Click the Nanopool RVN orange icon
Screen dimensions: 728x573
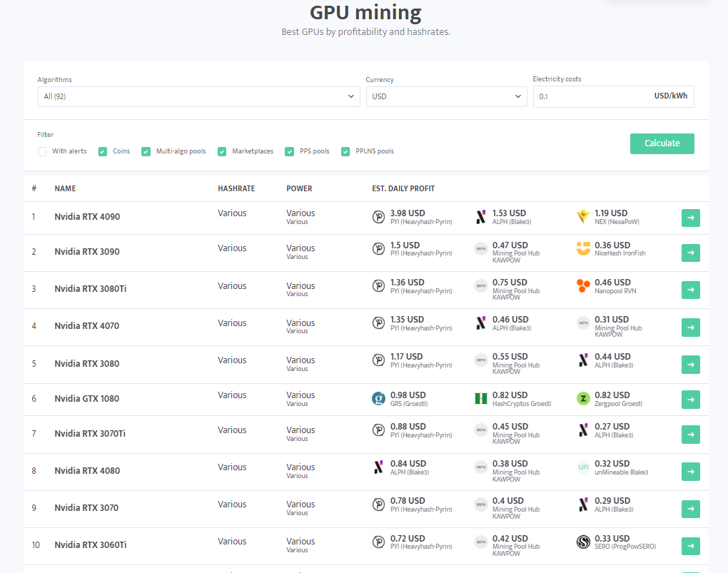click(583, 286)
